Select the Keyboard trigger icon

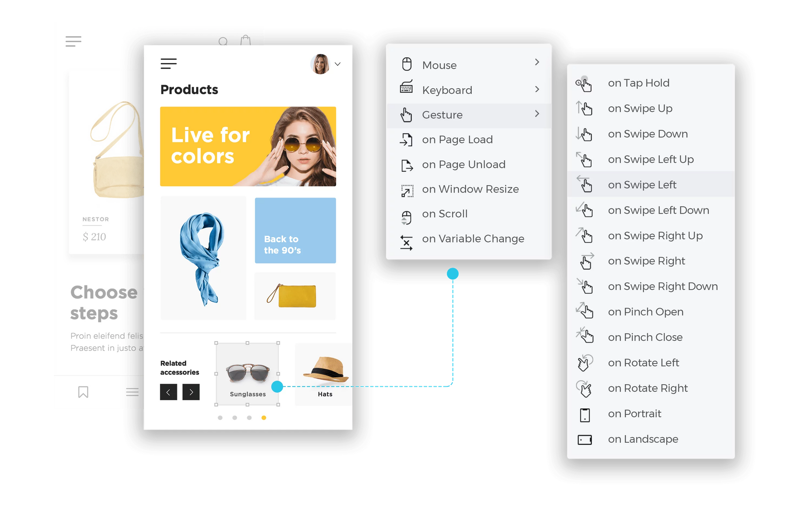[406, 89]
